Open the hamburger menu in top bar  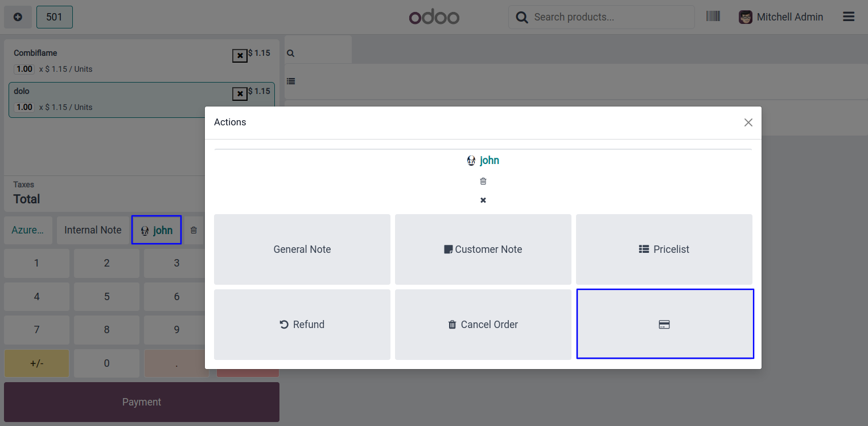pos(848,17)
